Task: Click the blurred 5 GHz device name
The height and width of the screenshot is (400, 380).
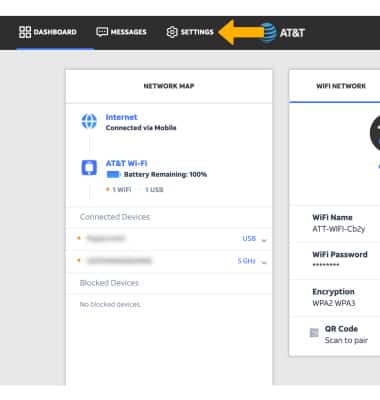Action: coord(119,261)
